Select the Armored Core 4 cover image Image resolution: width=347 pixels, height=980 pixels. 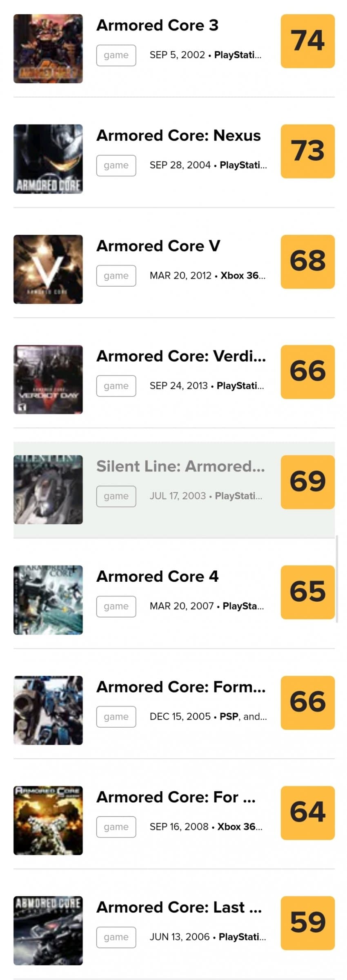[x=48, y=600]
